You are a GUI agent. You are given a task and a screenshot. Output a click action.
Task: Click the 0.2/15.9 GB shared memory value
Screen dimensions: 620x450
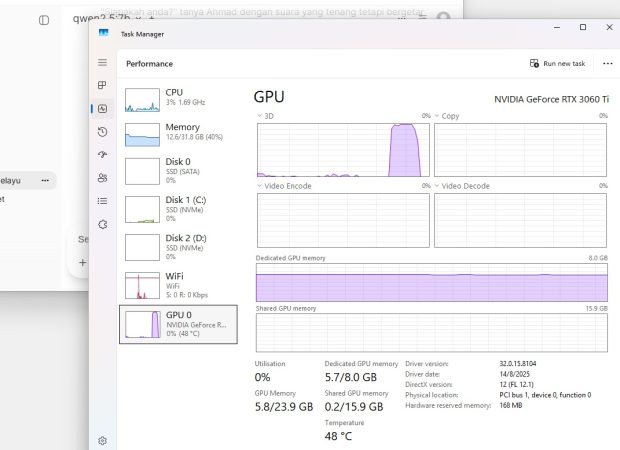point(354,407)
